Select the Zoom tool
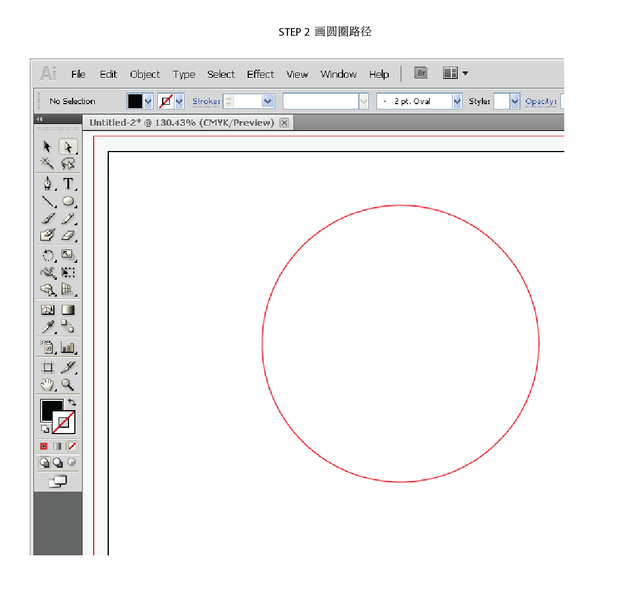The height and width of the screenshot is (601, 620). (68, 384)
